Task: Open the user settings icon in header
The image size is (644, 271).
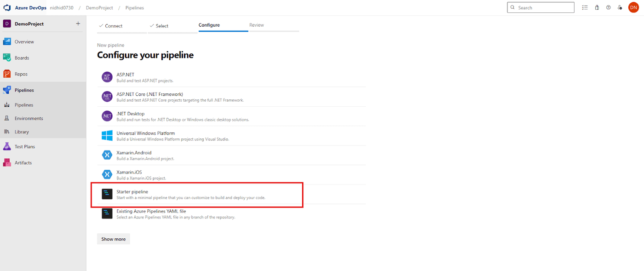Action: click(620, 7)
